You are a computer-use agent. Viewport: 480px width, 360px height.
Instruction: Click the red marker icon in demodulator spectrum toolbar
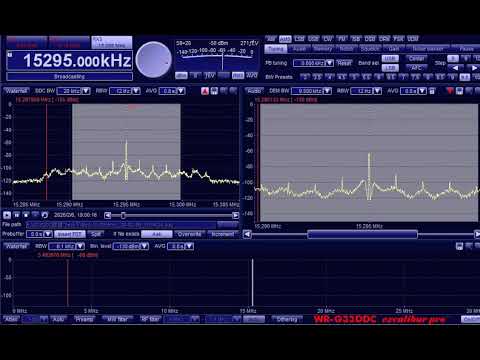click(x=450, y=91)
